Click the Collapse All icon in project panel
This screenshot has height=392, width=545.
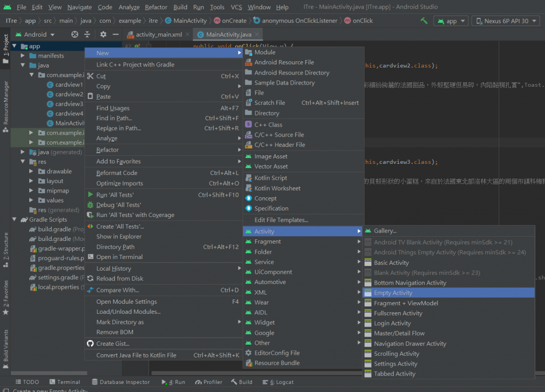pos(87,35)
